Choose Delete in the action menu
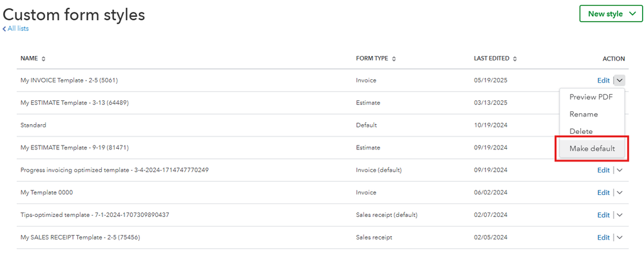The height and width of the screenshot is (271, 644). (x=581, y=131)
